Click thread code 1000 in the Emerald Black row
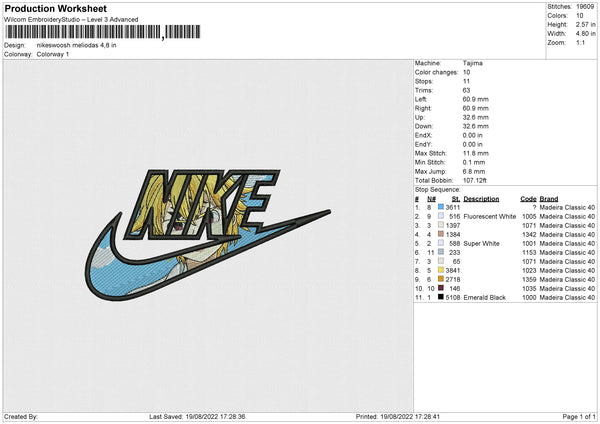600x424 pixels. click(529, 297)
